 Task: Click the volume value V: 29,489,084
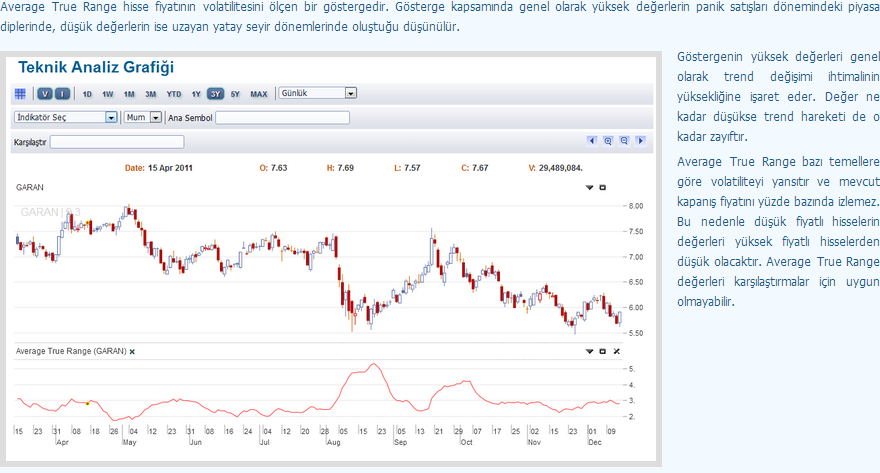coord(556,168)
